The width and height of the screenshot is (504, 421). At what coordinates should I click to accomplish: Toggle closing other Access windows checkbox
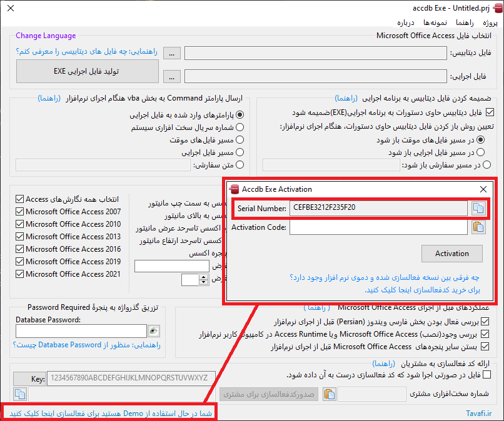485,347
